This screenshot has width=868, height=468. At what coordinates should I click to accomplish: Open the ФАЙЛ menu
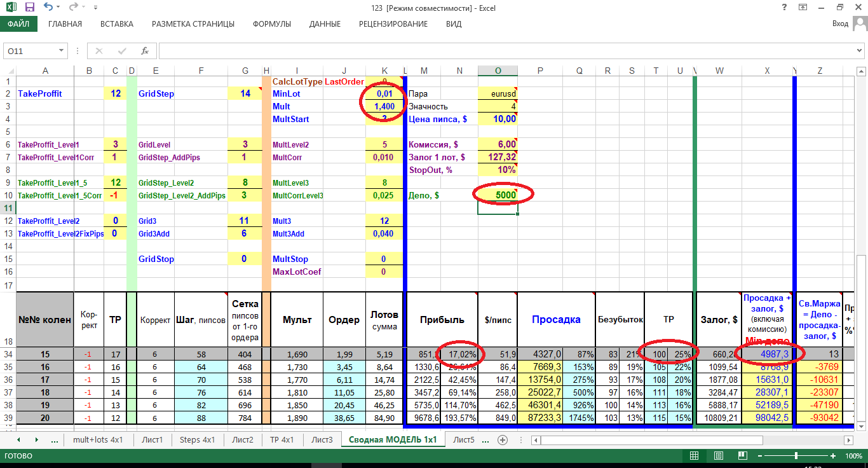[x=19, y=24]
